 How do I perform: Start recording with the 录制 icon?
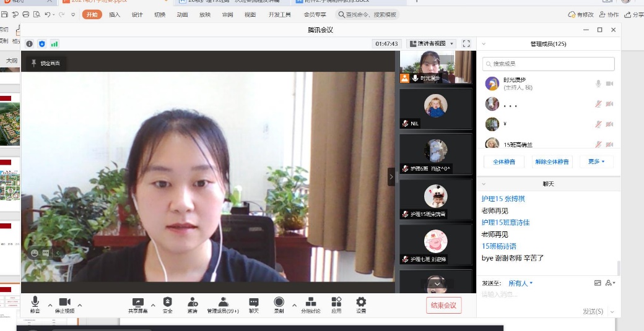pyautogui.click(x=279, y=302)
